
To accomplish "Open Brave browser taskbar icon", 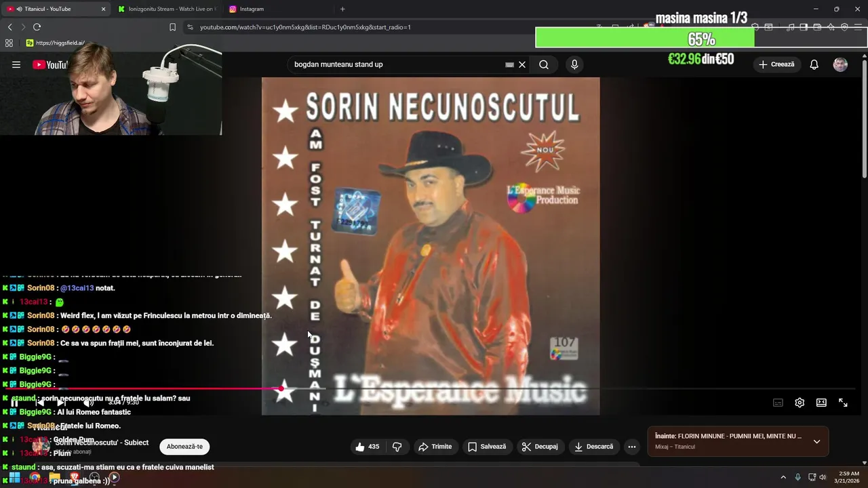I will tap(75, 478).
